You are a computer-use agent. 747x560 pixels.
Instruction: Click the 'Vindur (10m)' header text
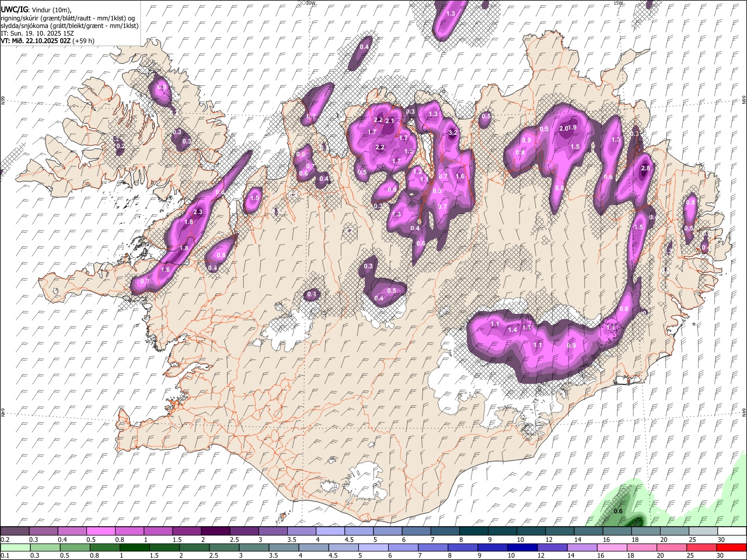(x=50, y=9)
